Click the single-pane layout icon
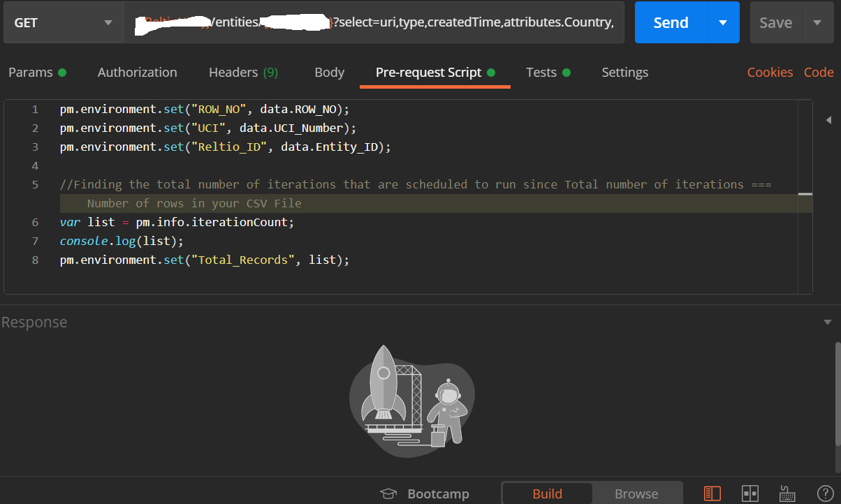The image size is (841, 504). tap(712, 494)
